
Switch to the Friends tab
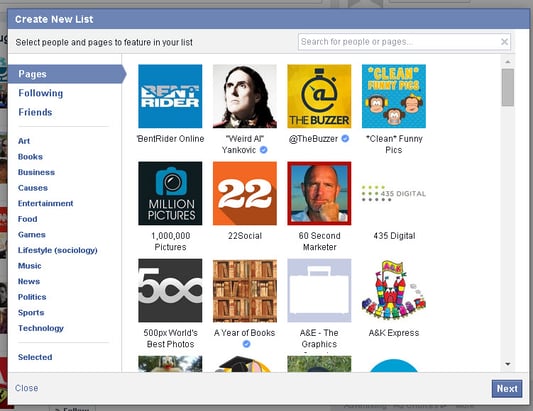pos(35,112)
